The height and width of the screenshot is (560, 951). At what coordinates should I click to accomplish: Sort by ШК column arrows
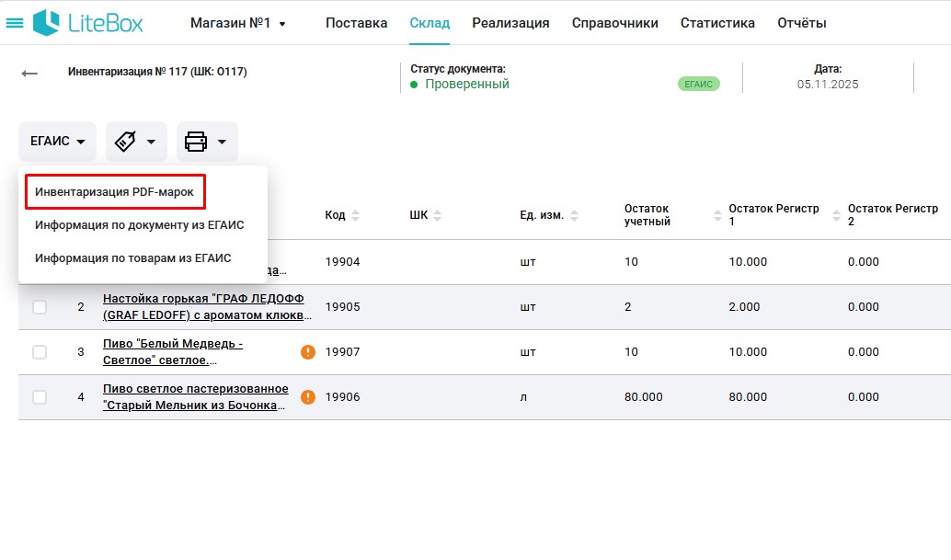pos(438,215)
